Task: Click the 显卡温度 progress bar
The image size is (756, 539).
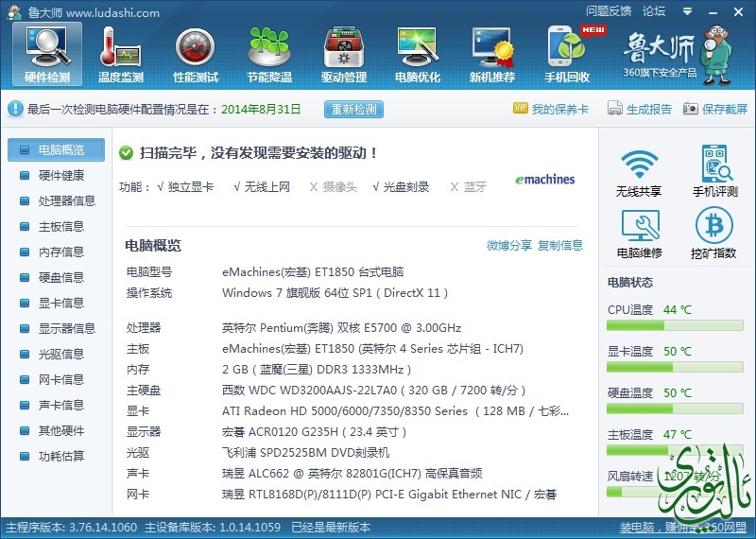Action: tap(675, 368)
